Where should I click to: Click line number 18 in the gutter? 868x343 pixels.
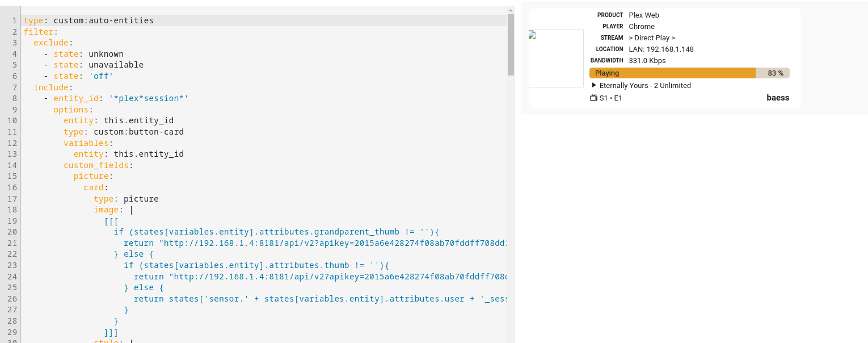pos(12,210)
